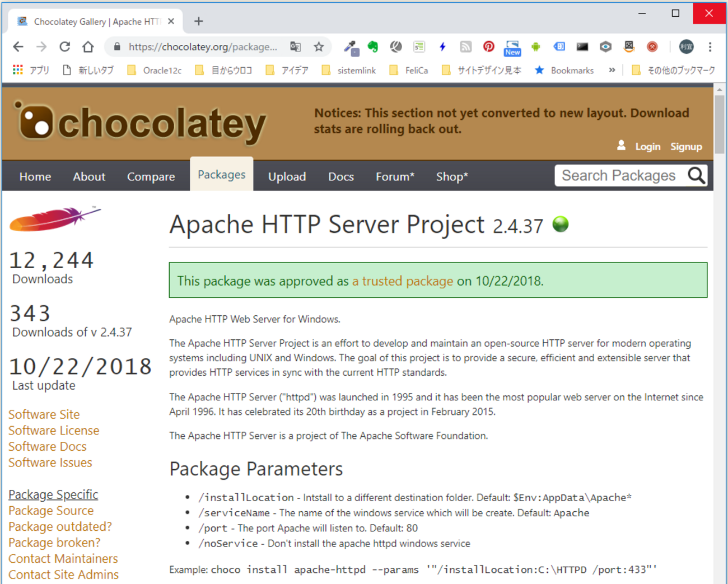Show more bookmarks with double chevron
Image resolution: width=728 pixels, height=584 pixels.
tap(612, 70)
